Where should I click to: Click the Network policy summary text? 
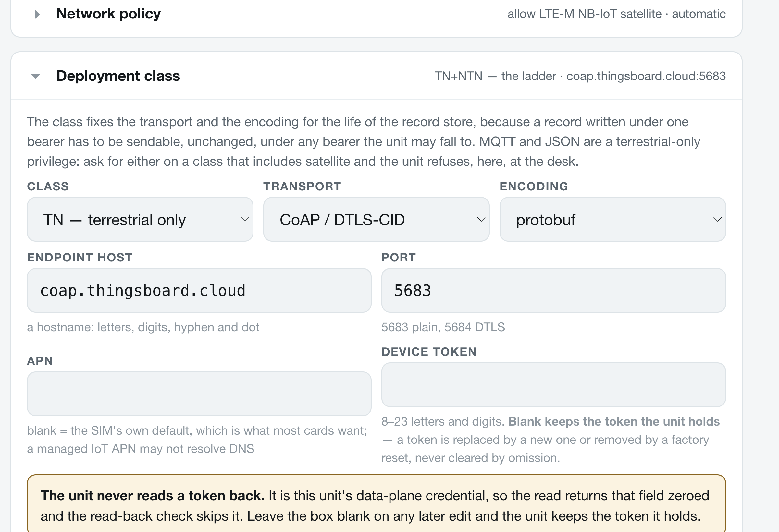(x=616, y=14)
